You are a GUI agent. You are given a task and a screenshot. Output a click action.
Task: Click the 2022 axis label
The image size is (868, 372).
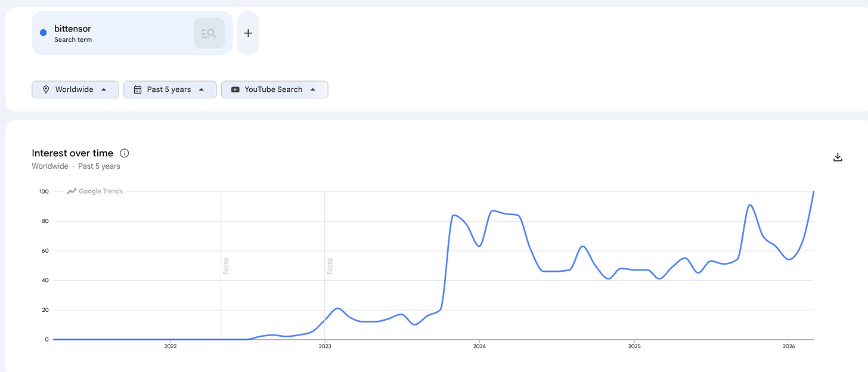[x=170, y=346]
